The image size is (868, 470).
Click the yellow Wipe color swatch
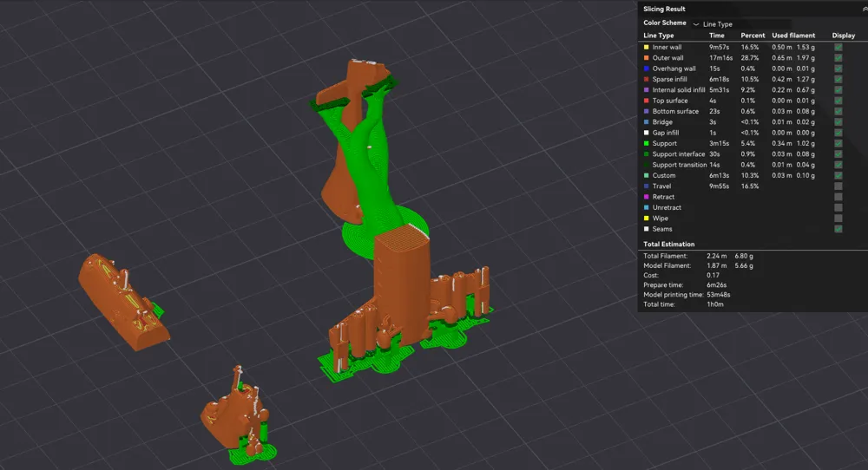(x=646, y=219)
